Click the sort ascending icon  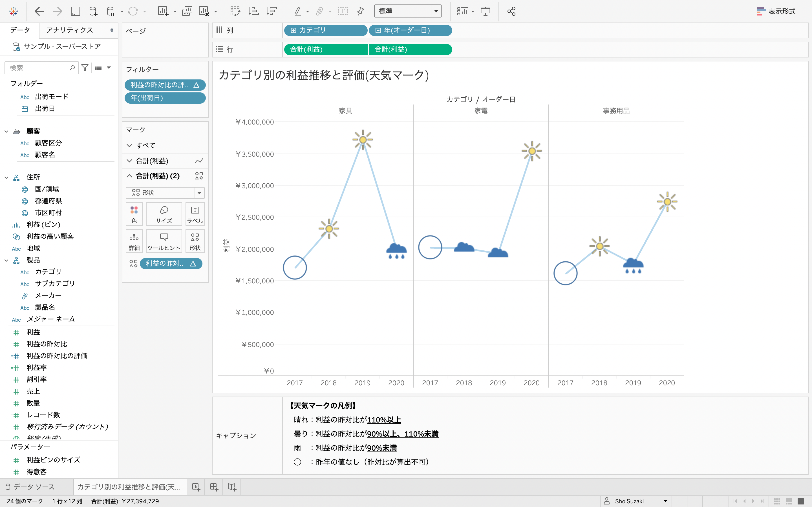point(253,11)
